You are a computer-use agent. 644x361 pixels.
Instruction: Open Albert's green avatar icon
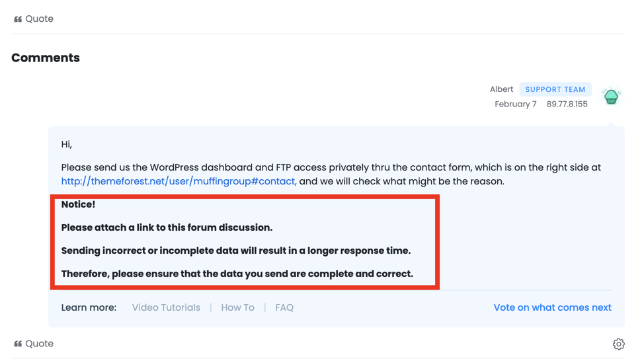(611, 97)
